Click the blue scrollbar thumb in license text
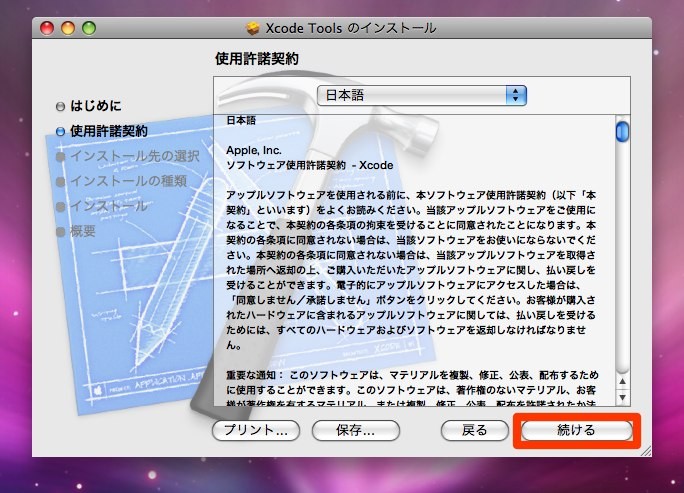The height and width of the screenshot is (493, 684). point(622,131)
